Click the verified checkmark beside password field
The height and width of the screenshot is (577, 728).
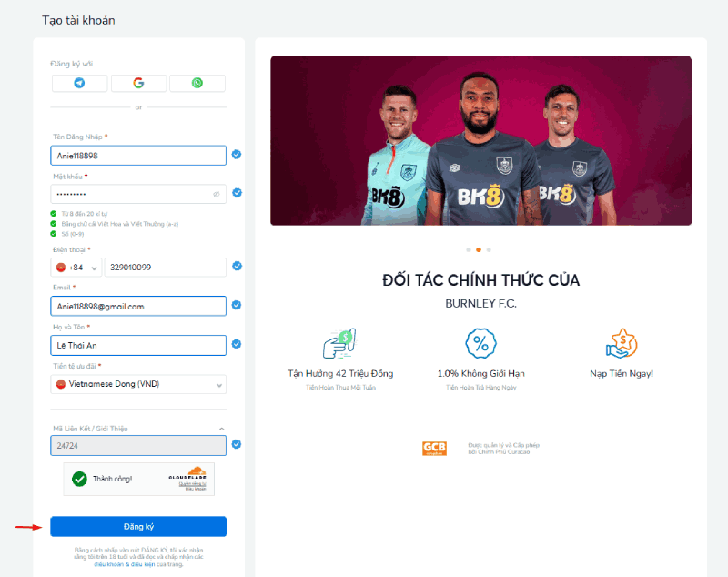tap(237, 193)
